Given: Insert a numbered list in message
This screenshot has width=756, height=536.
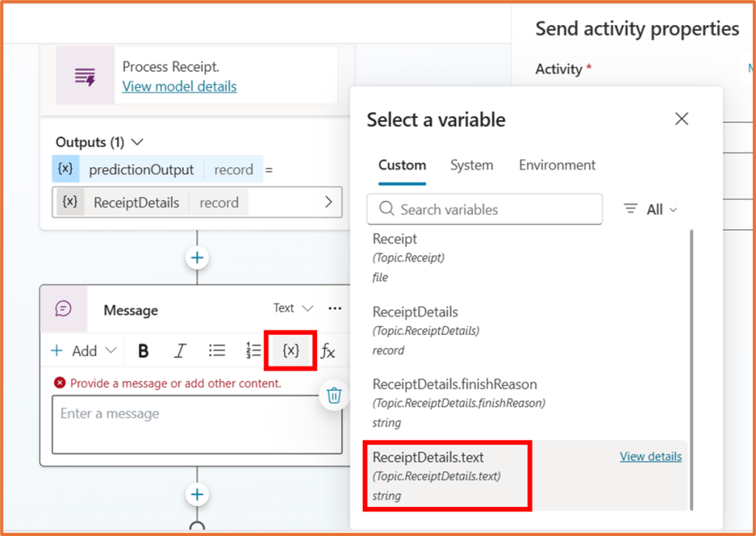Looking at the screenshot, I should 253,351.
